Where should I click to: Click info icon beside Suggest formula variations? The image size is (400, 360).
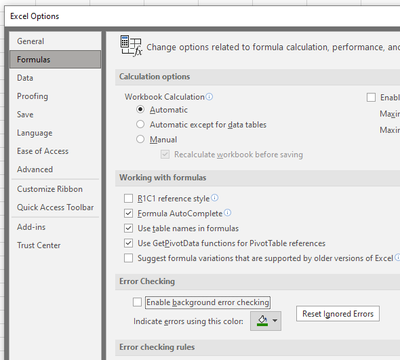point(397,257)
